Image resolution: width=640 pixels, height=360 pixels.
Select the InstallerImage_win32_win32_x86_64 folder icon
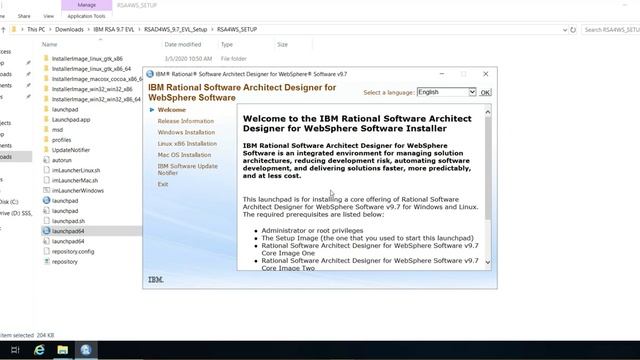[46, 99]
